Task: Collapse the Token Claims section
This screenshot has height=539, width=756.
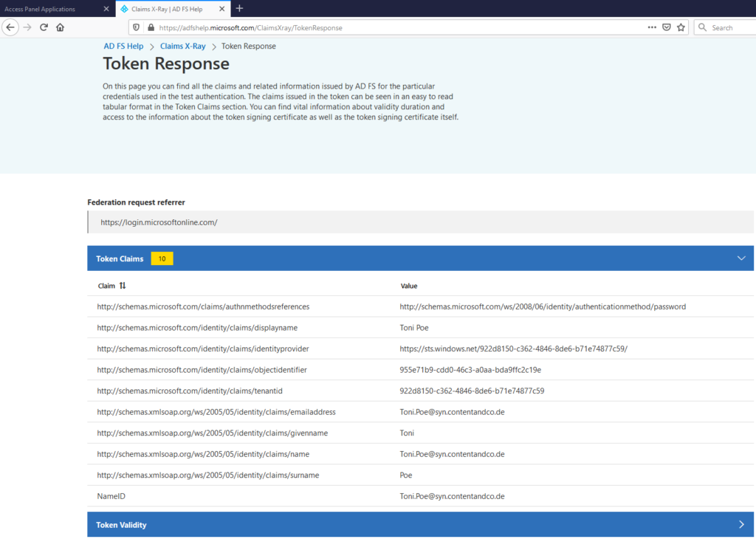Action: click(x=741, y=258)
